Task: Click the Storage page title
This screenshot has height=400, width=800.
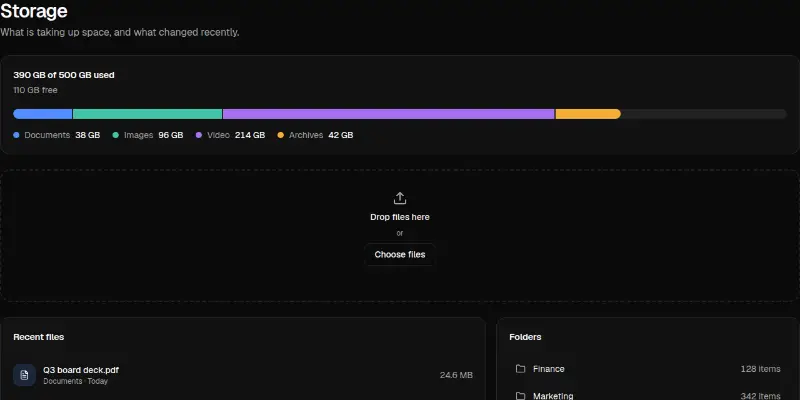Action: click(x=34, y=11)
